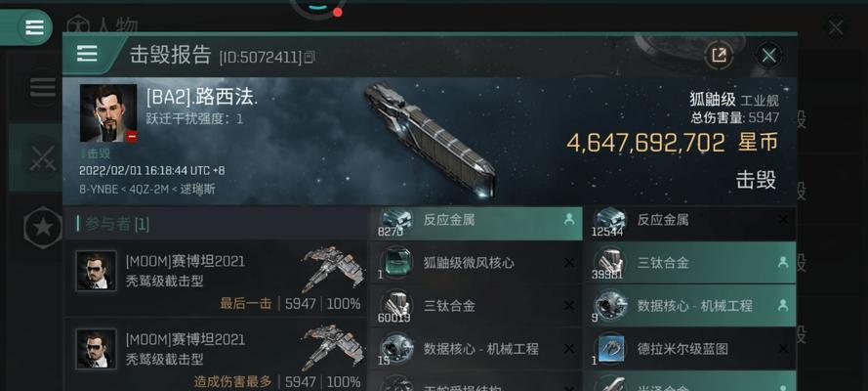The image size is (868, 391).
Task: Select the 数据核心 - 机械工程 item with 9
Action: pyautogui.click(x=689, y=306)
